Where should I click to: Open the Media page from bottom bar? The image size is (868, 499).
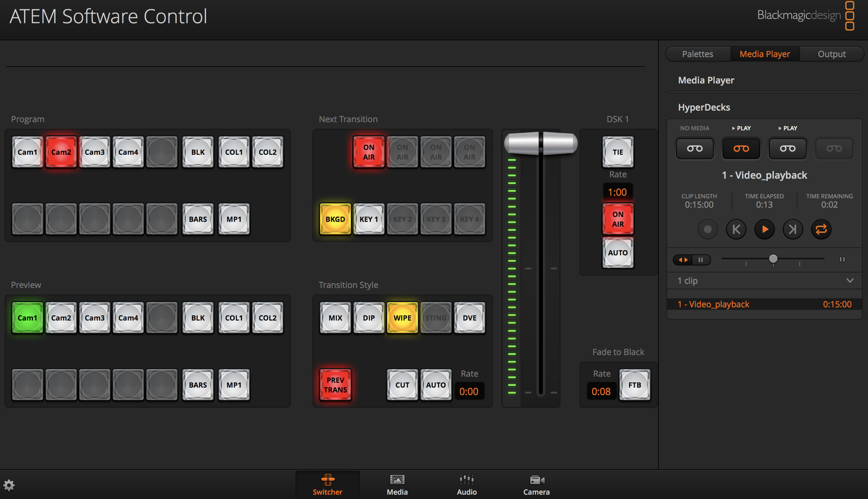(396, 484)
